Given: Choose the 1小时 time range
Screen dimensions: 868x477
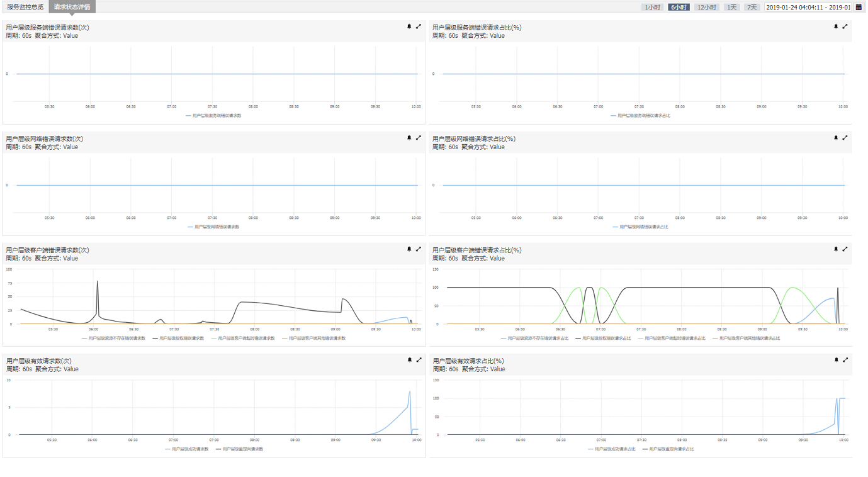Looking at the screenshot, I should point(652,8).
